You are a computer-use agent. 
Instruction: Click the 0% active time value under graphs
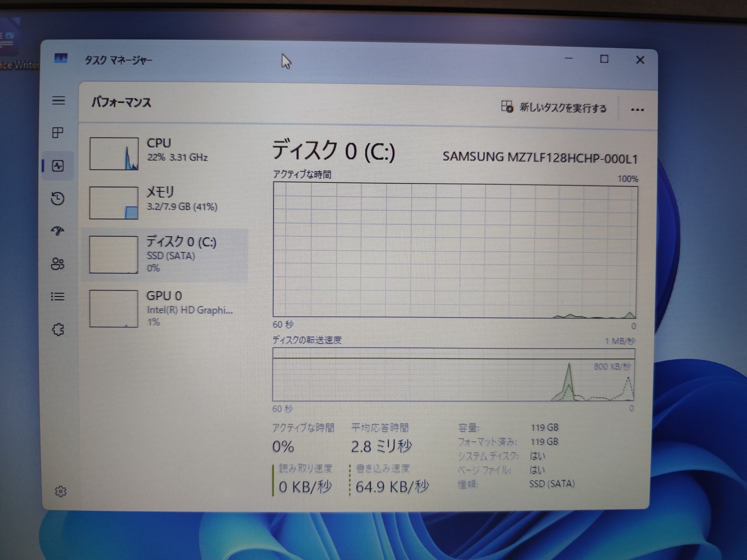283,447
